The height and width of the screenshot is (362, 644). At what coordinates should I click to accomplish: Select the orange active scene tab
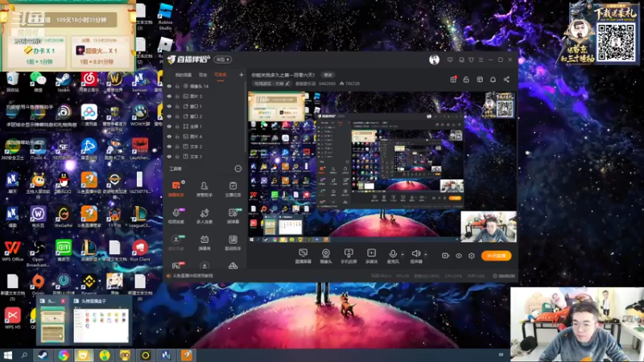pos(220,75)
